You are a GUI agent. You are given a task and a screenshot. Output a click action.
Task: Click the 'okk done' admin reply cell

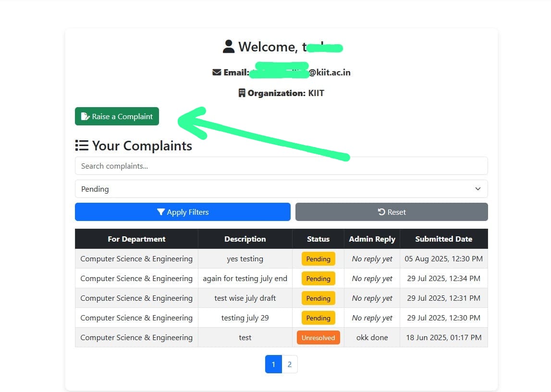pos(372,338)
